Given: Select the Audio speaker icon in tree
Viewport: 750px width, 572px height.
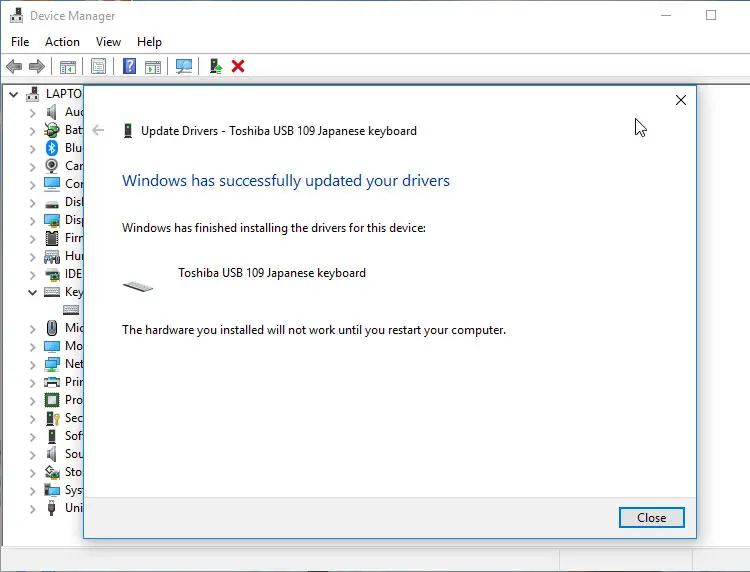Looking at the screenshot, I should pos(52,112).
